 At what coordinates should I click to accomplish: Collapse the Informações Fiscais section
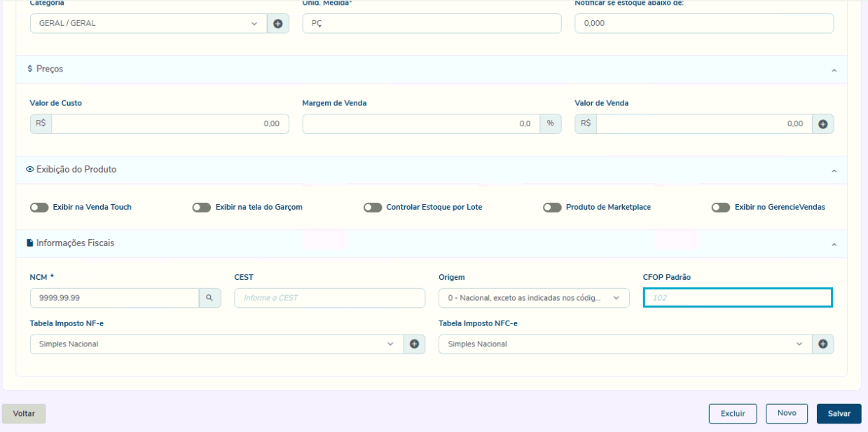(834, 244)
